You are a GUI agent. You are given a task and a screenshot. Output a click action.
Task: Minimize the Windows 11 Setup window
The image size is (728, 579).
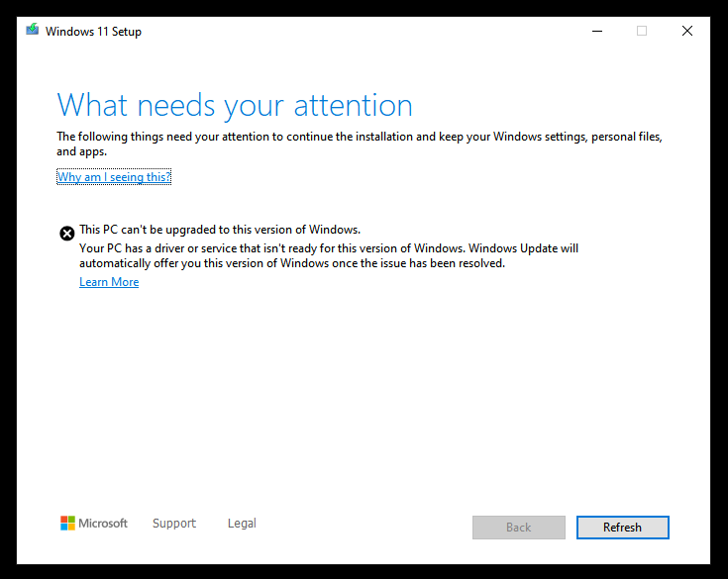597,31
